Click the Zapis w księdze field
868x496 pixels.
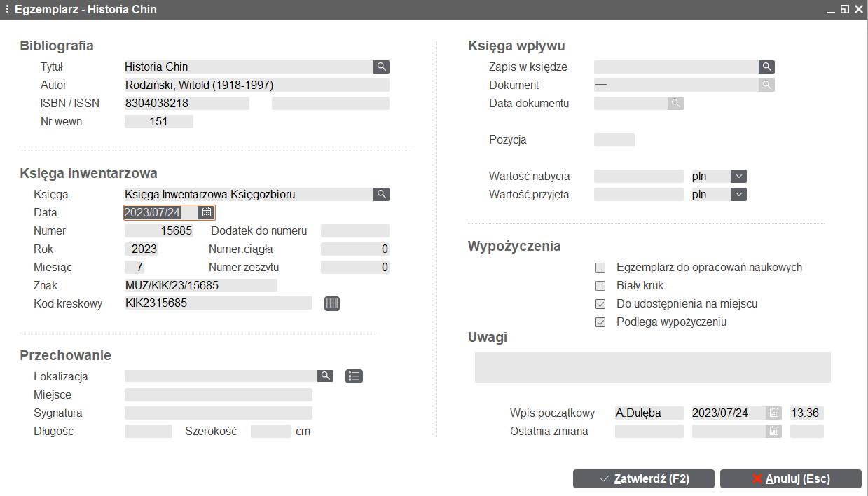coord(676,67)
